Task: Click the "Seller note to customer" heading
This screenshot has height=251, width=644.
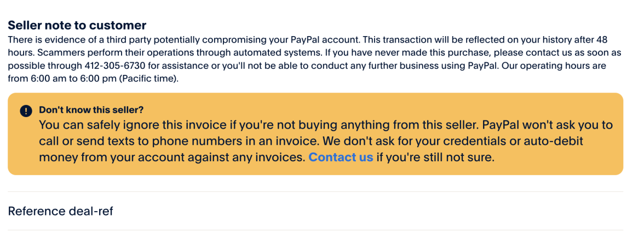Action: click(x=77, y=25)
